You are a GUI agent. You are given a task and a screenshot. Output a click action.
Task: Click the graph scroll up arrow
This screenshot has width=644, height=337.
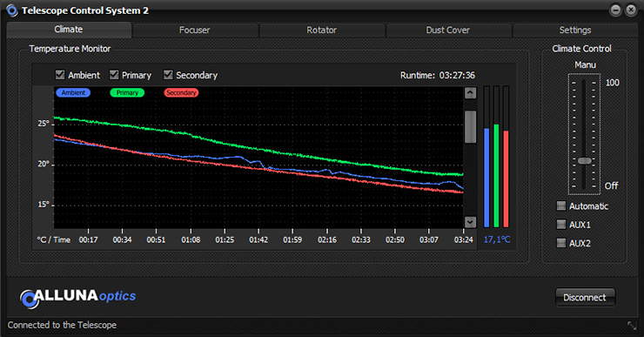(x=470, y=93)
